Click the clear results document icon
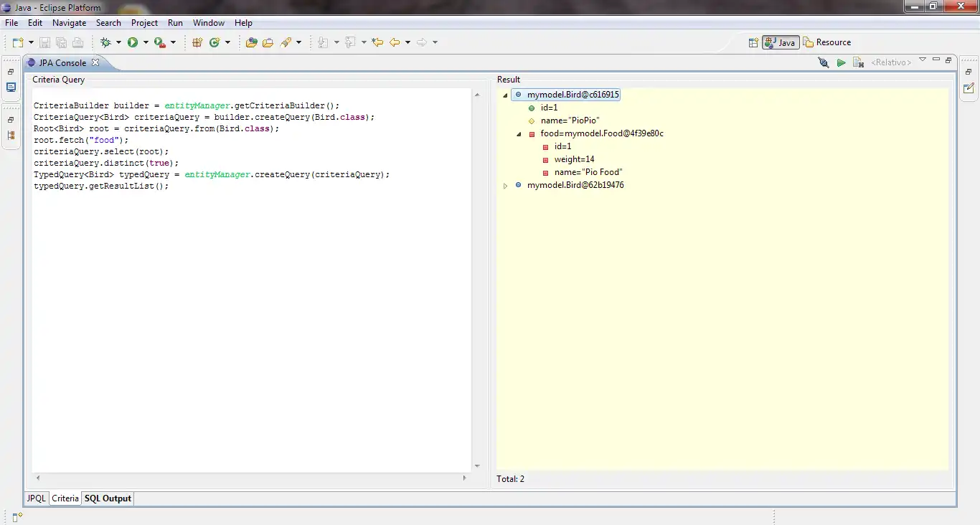980x525 pixels. 858,63
